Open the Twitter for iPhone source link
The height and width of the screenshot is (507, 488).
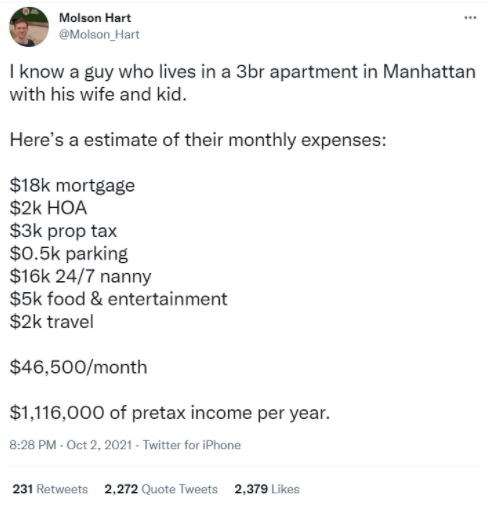192,445
